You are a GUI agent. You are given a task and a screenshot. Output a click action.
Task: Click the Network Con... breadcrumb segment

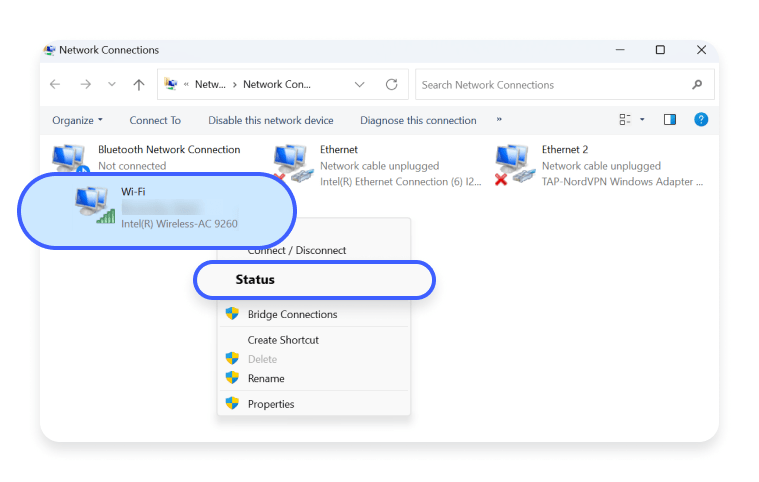point(277,85)
